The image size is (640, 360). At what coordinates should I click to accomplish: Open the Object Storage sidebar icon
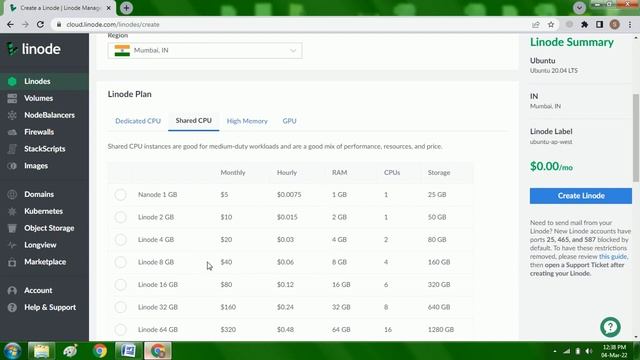tap(12, 228)
